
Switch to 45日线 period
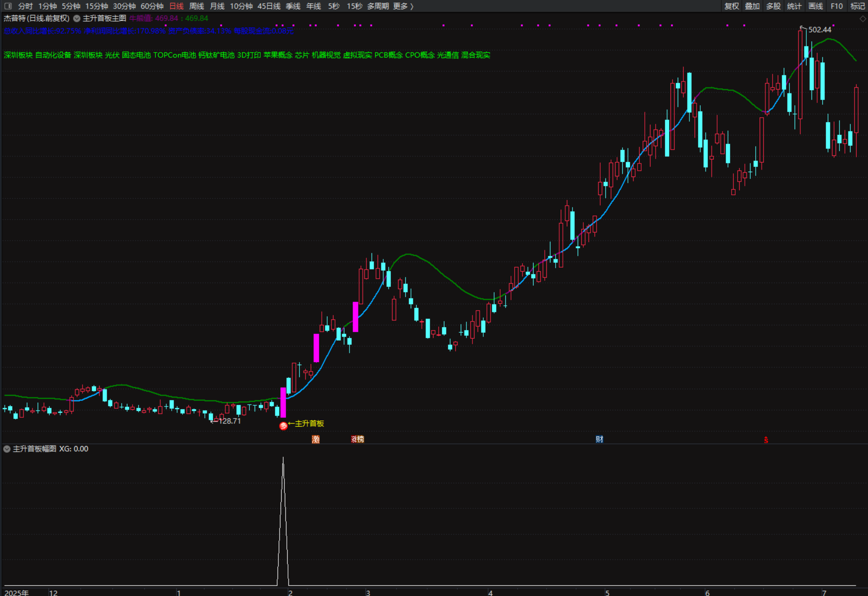pyautogui.click(x=269, y=6)
